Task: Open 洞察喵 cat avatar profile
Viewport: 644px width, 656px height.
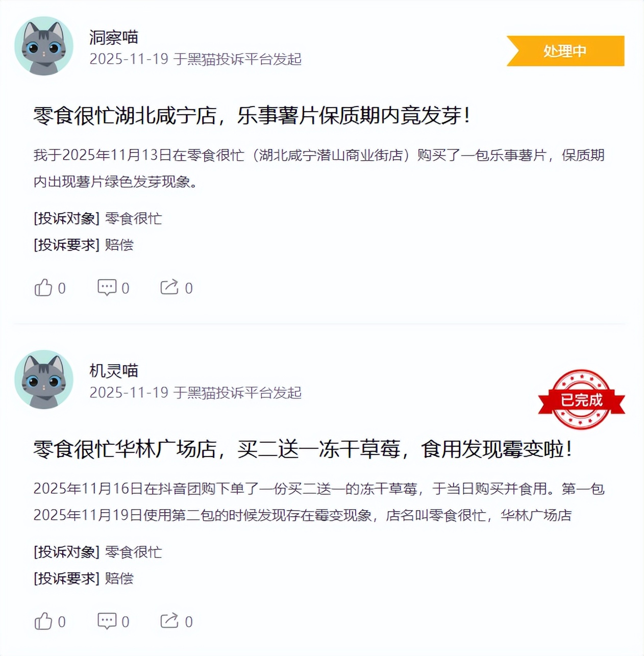Action: (44, 46)
